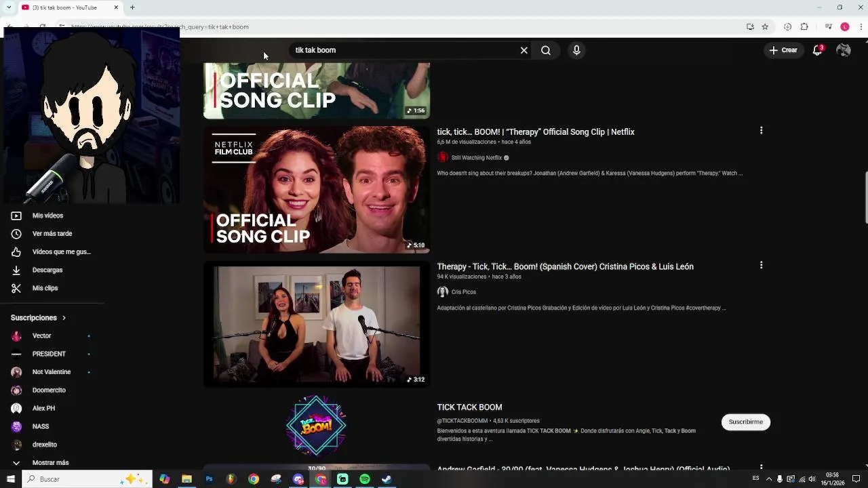Image resolution: width=868 pixels, height=488 pixels.
Task: Play the Spanish Cover video thumbnail
Action: click(317, 324)
